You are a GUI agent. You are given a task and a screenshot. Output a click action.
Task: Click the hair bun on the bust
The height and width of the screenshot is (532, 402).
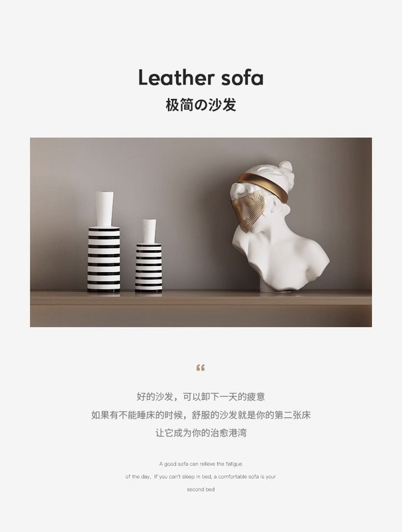[x=284, y=168]
